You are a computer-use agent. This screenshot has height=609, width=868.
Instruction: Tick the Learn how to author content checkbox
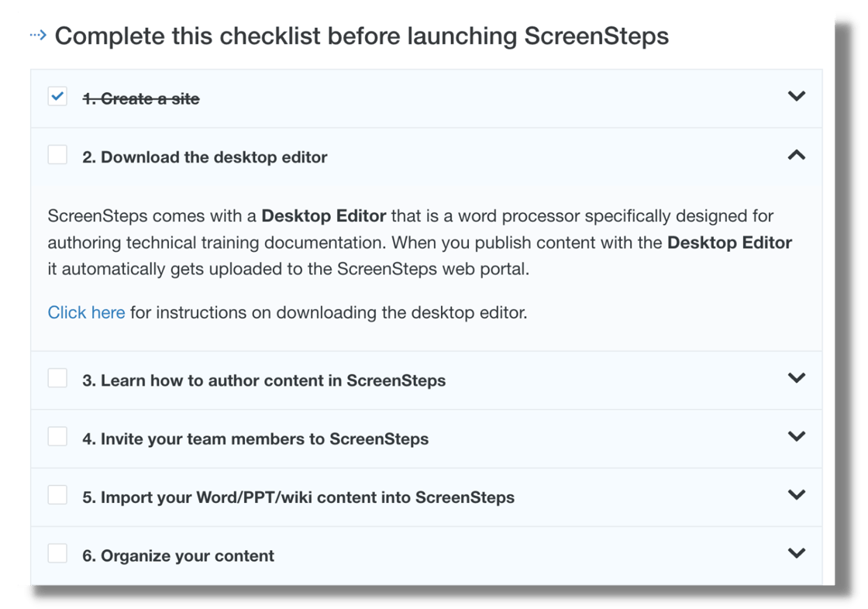57,378
